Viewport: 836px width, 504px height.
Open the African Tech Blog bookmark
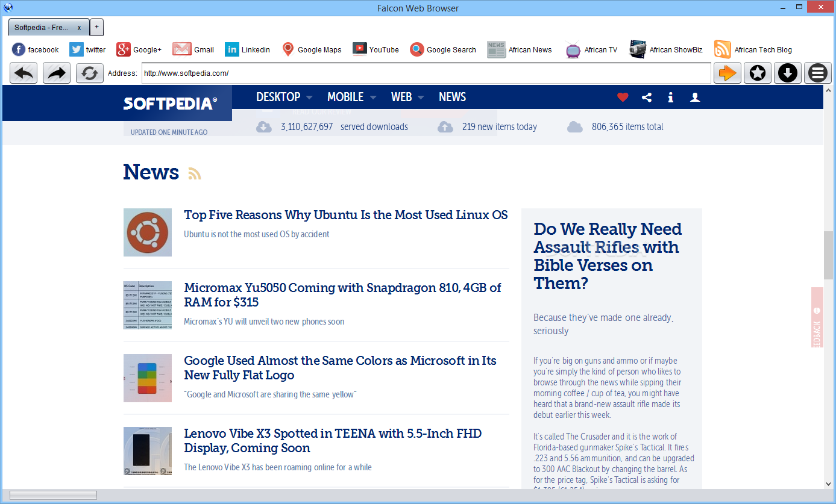point(753,49)
